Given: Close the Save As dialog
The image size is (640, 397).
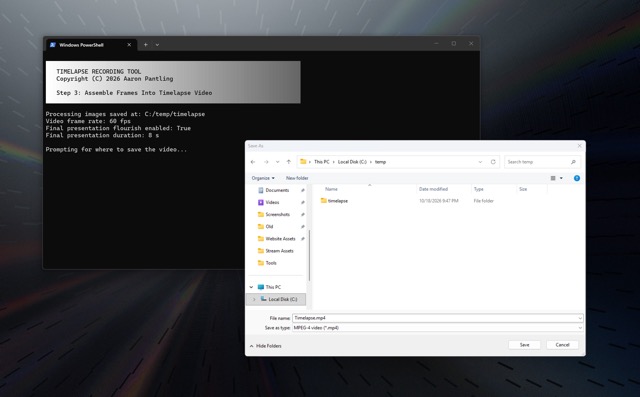Looking at the screenshot, I should point(579,146).
